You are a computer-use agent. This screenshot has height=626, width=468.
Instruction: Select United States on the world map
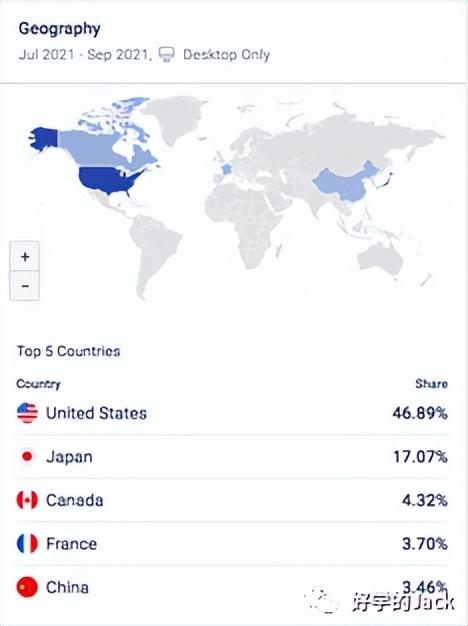106,180
